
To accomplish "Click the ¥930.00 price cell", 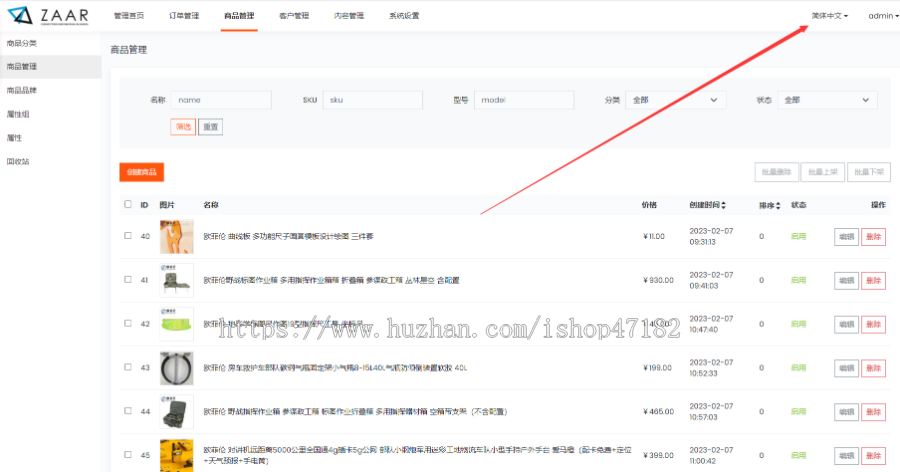I will coord(658,280).
